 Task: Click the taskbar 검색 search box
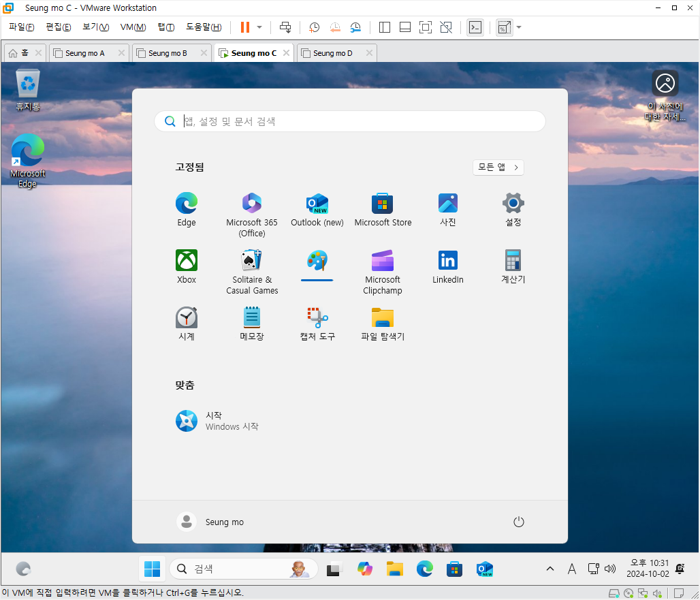pyautogui.click(x=243, y=569)
